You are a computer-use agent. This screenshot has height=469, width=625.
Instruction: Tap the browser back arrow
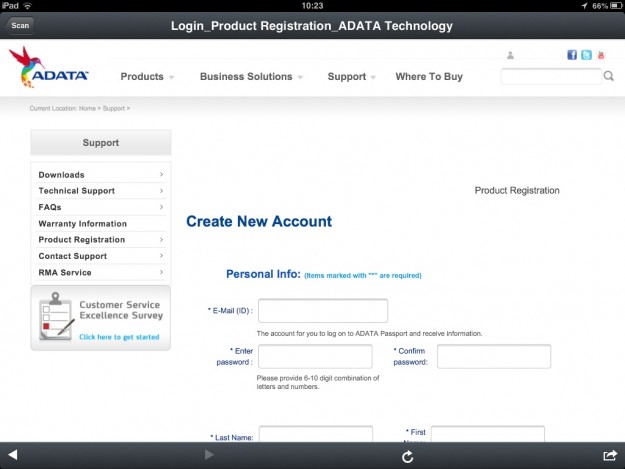pyautogui.click(x=13, y=456)
